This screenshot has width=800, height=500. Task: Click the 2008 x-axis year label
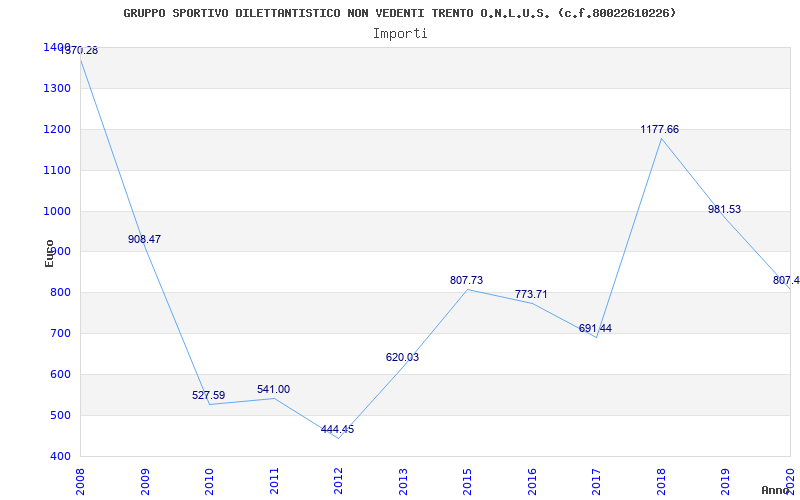coord(81,482)
